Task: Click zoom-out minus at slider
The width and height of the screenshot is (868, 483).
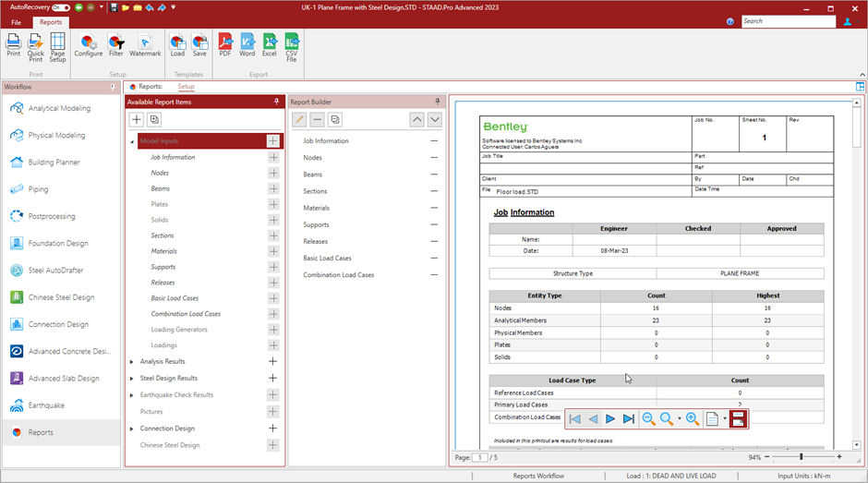Action: tap(766, 457)
